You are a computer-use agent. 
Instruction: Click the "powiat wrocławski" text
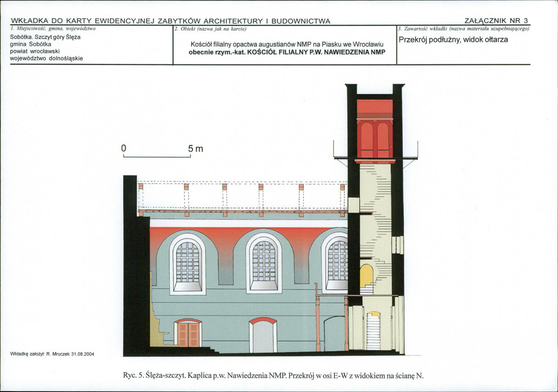[35, 51]
